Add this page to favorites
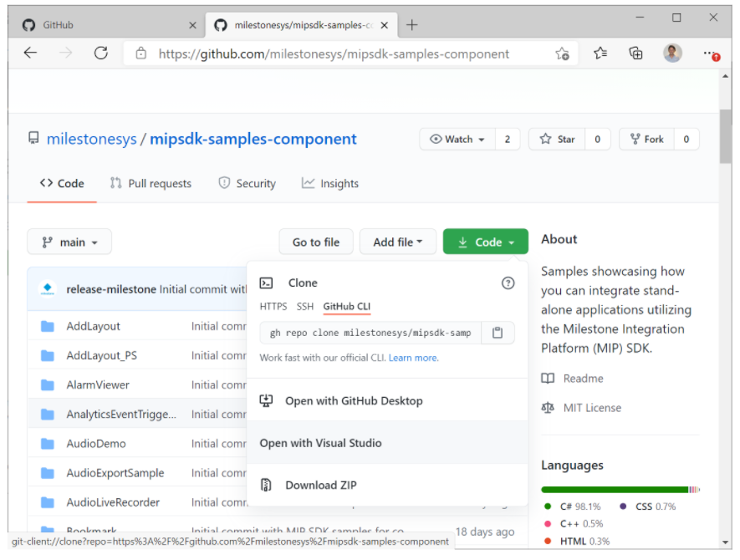Viewport: 740px width, 560px height. click(x=562, y=53)
